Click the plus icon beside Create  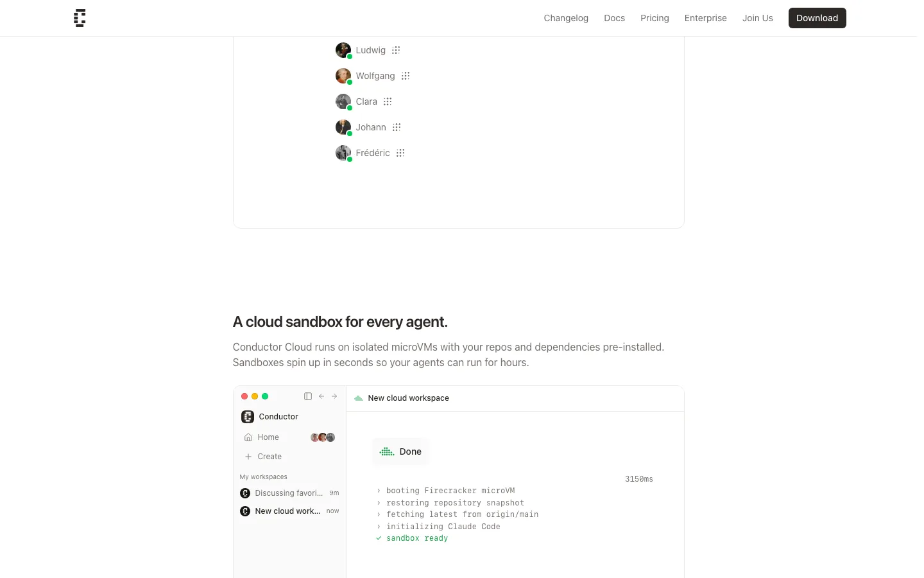[248, 457]
